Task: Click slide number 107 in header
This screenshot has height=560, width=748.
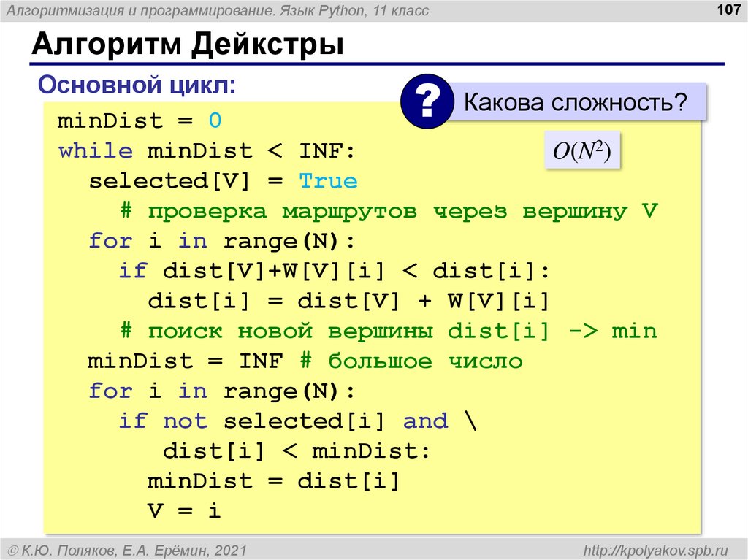Action: pyautogui.click(x=728, y=9)
